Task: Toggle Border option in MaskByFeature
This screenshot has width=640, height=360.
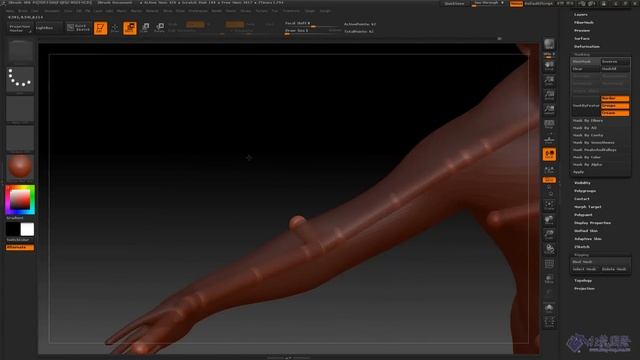Action: coord(615,98)
